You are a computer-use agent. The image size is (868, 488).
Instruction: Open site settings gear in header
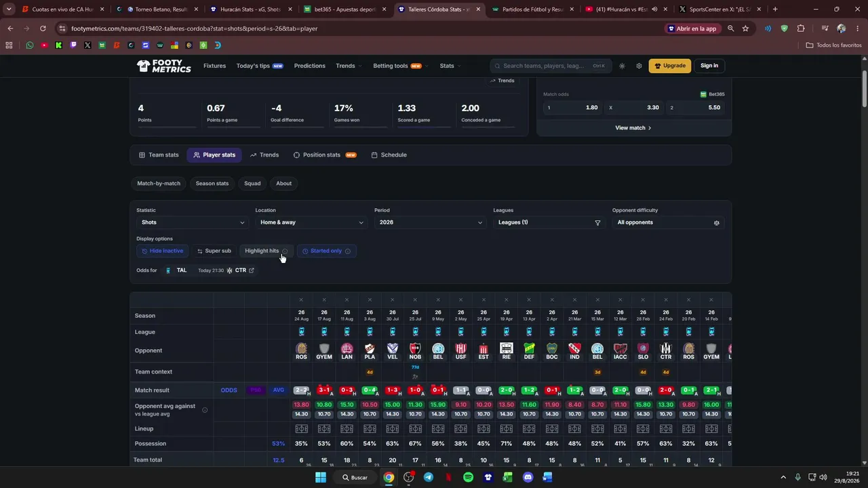click(x=639, y=66)
